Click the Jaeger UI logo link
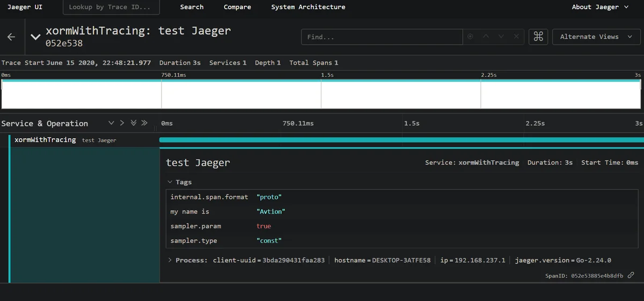 click(25, 7)
